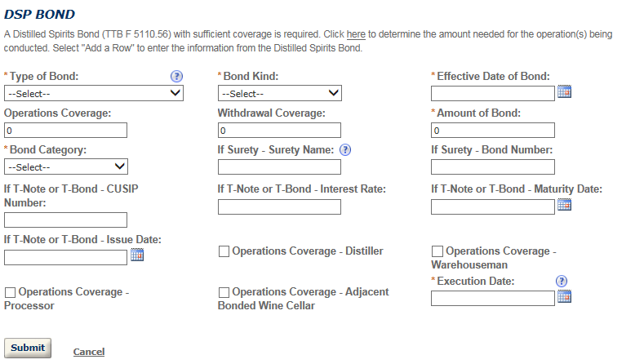Open the T-Bond Issue Date calendar picker
The width and height of the screenshot is (644, 364).
tap(137, 256)
